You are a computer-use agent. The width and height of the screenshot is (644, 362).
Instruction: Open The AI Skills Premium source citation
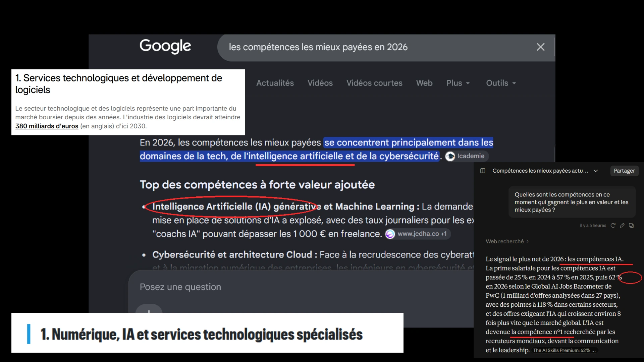click(x=565, y=350)
